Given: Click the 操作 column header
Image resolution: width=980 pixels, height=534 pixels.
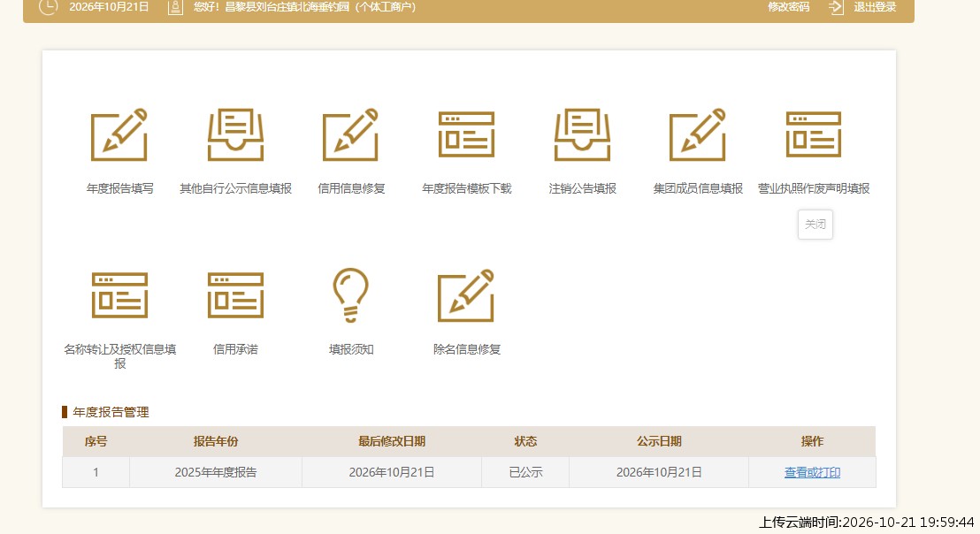Looking at the screenshot, I should pos(812,441).
